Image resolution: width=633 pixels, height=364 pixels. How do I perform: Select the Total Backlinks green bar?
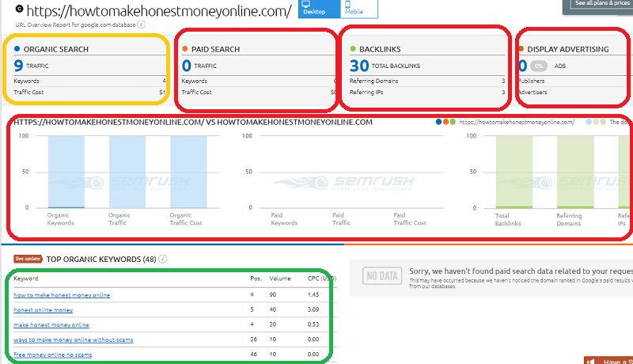coord(514,172)
